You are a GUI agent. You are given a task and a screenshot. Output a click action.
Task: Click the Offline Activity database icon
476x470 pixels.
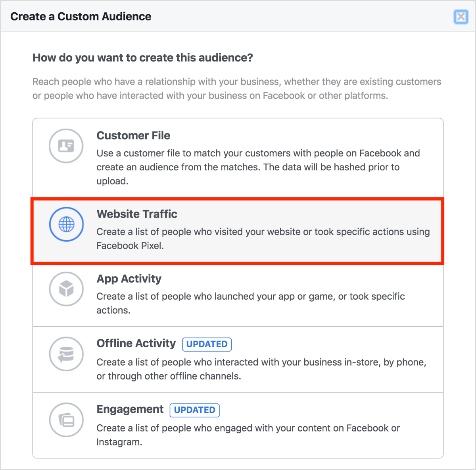click(x=66, y=354)
